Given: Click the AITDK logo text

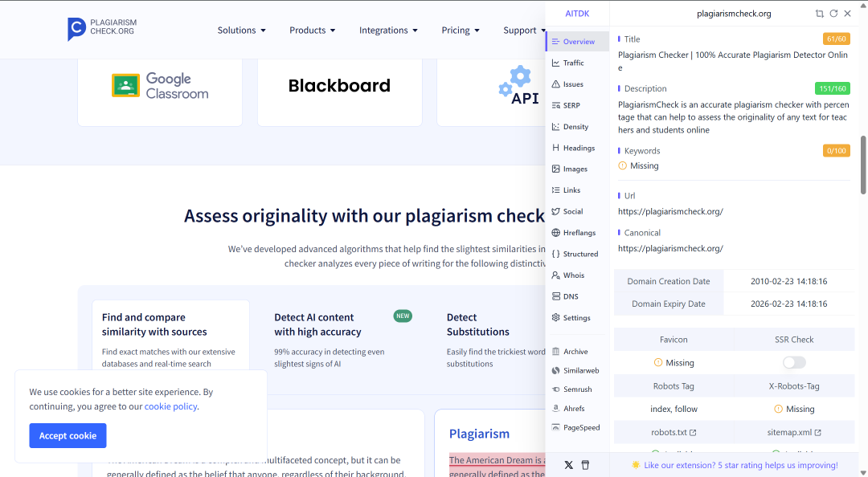Looking at the screenshot, I should pyautogui.click(x=577, y=14).
